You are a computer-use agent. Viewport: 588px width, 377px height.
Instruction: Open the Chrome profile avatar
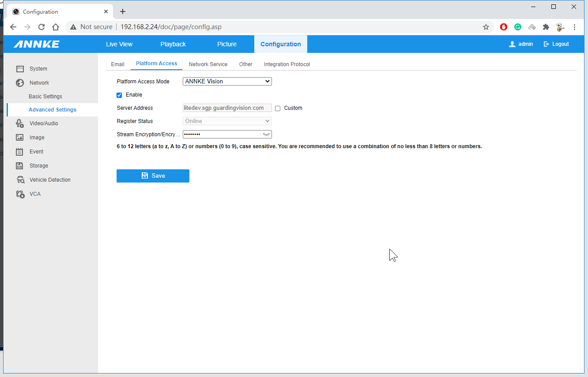tap(560, 27)
